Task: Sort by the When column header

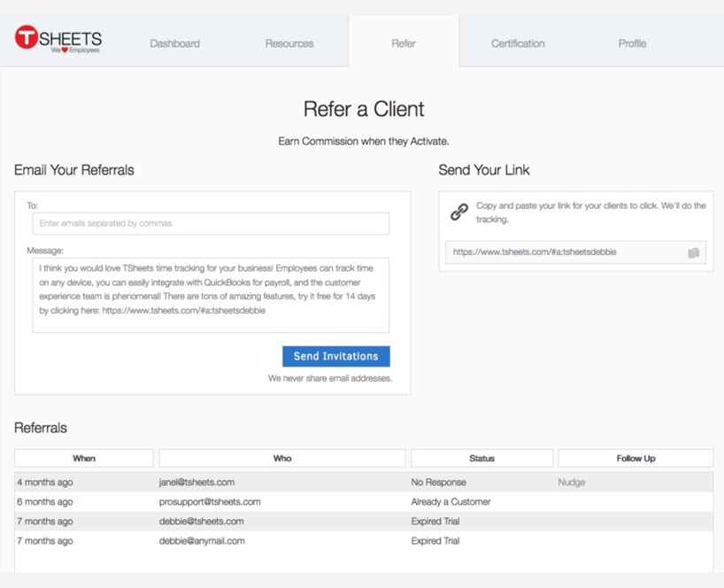Action: 83,458
